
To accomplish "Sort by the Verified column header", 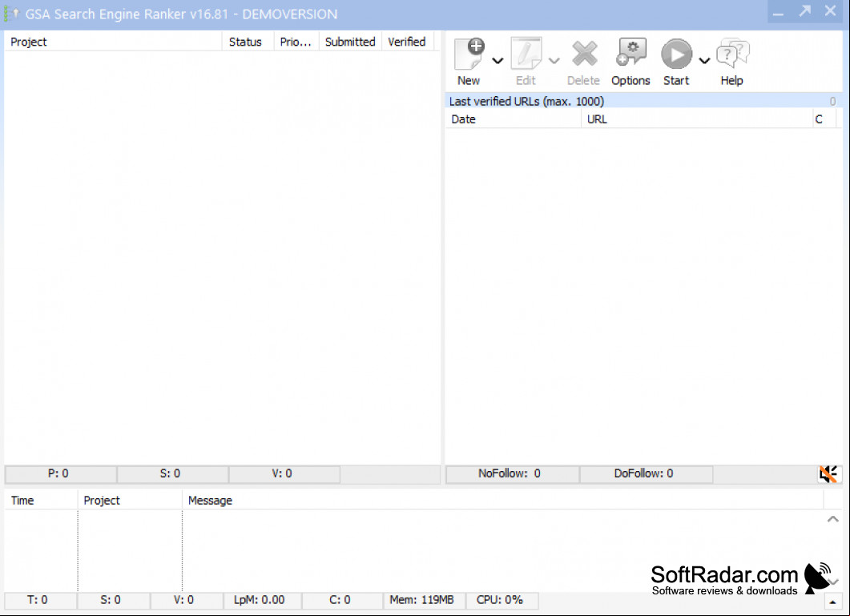I will 408,42.
